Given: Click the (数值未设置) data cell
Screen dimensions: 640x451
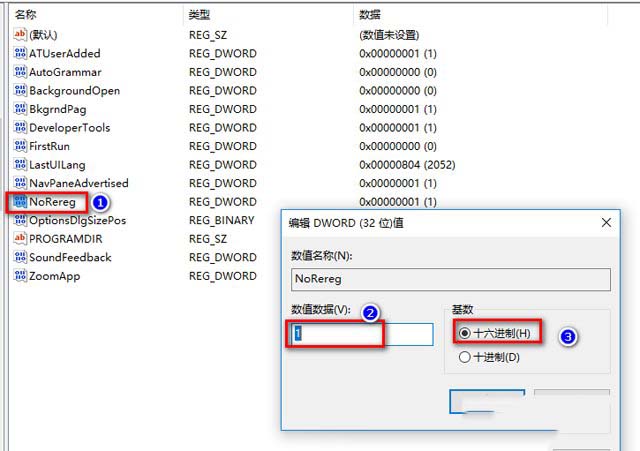Looking at the screenshot, I should [389, 35].
